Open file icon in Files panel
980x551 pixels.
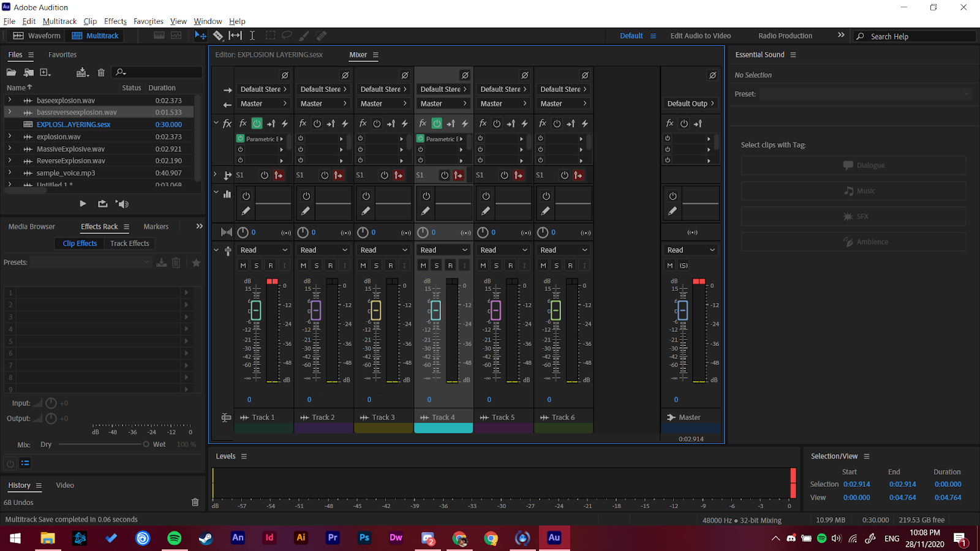click(11, 72)
